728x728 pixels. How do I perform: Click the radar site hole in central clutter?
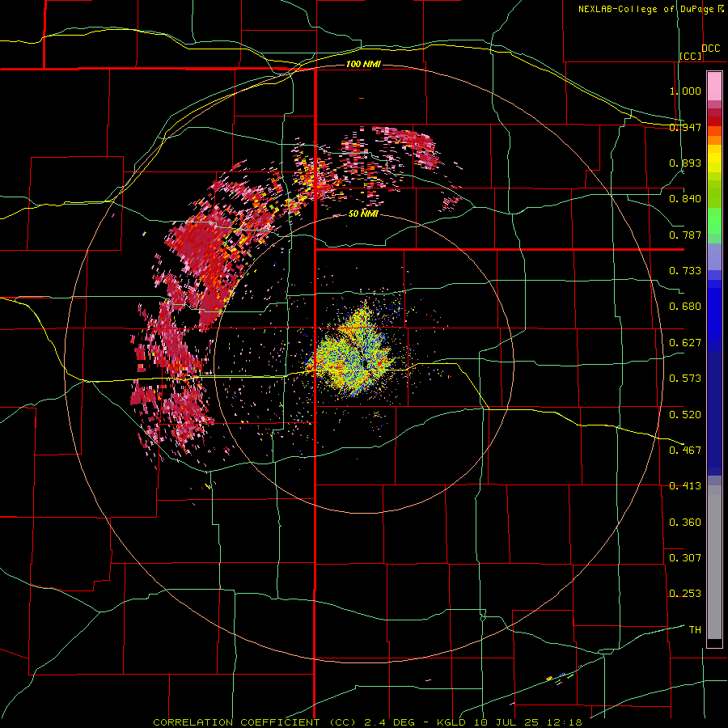coord(366,365)
